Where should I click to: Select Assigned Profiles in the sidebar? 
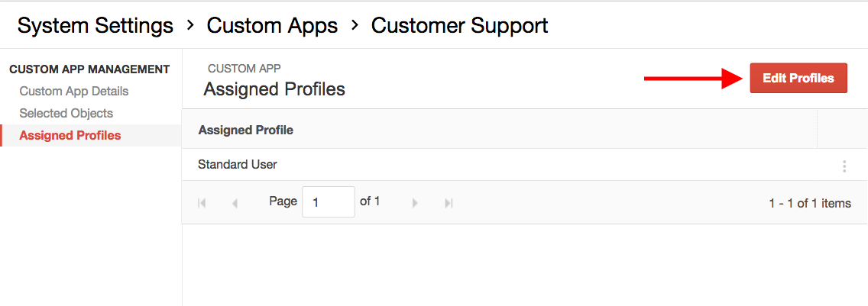point(70,135)
